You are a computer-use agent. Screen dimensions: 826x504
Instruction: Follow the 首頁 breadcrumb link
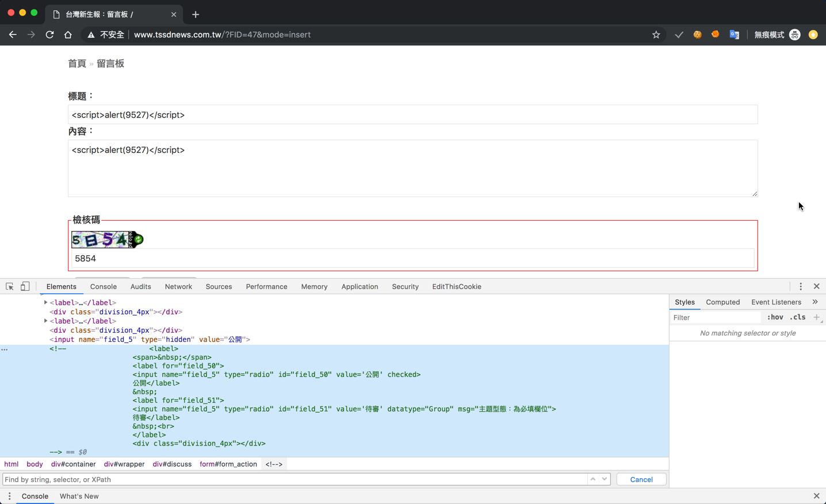(x=77, y=64)
